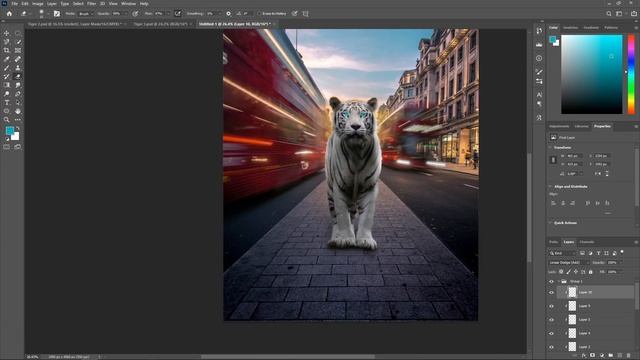Image resolution: width=640 pixels, height=360 pixels.
Task: Select the Hand tool
Action: tap(18, 111)
